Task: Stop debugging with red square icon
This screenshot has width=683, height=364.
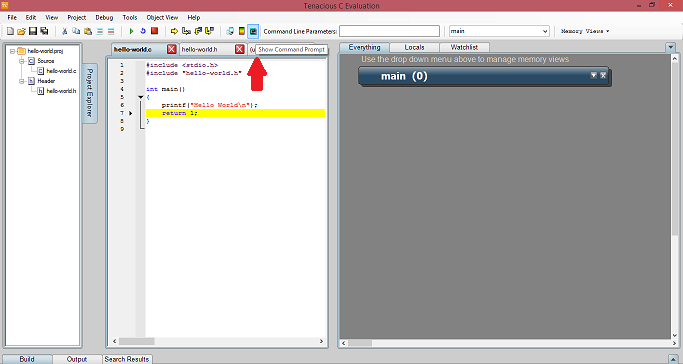Action: tap(154, 31)
